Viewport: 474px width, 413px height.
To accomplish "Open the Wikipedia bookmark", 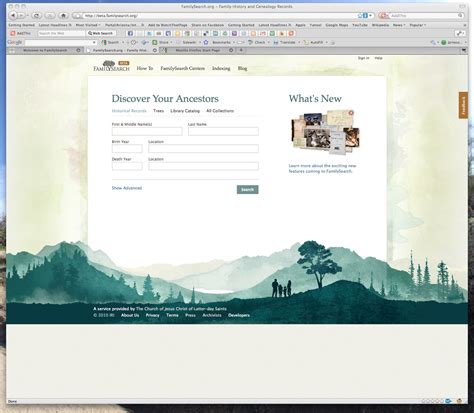I will 380,25.
